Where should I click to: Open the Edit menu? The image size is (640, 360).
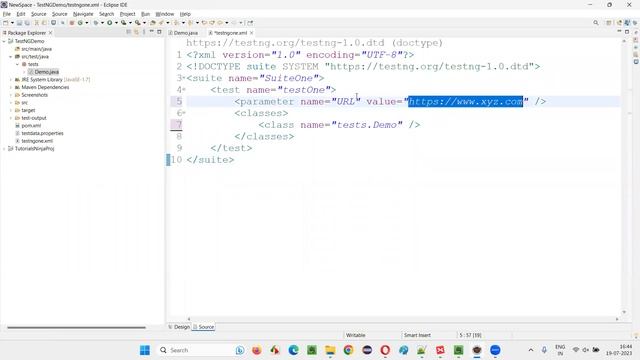pyautogui.click(x=21, y=14)
